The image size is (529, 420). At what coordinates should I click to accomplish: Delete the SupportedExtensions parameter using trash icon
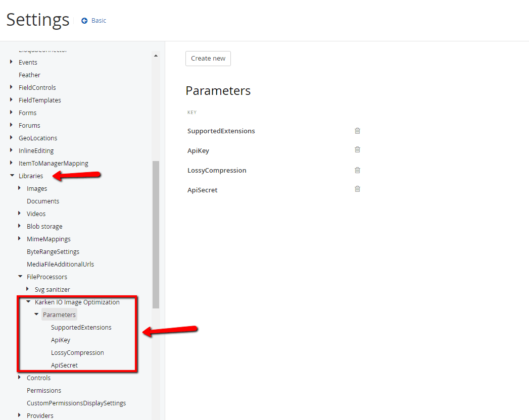(357, 131)
